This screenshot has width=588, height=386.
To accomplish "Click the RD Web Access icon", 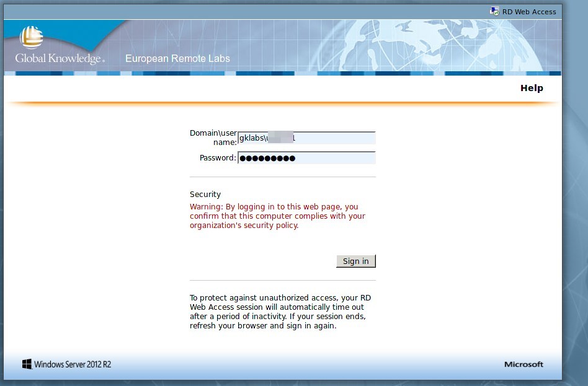I will point(494,11).
